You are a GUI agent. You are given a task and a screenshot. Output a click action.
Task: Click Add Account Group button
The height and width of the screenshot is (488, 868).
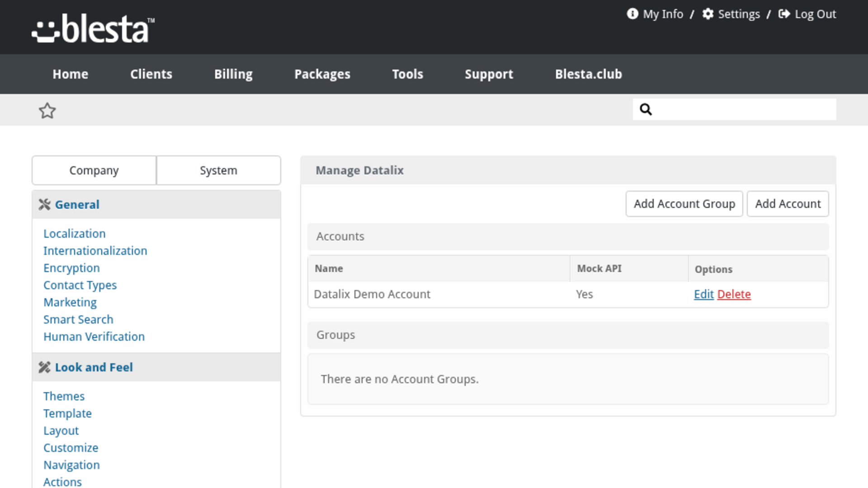pos(684,204)
